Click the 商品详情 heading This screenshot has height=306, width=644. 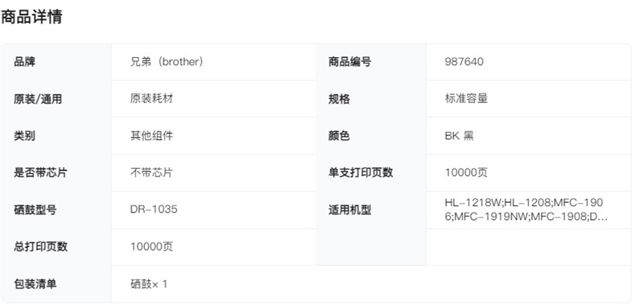[31, 17]
